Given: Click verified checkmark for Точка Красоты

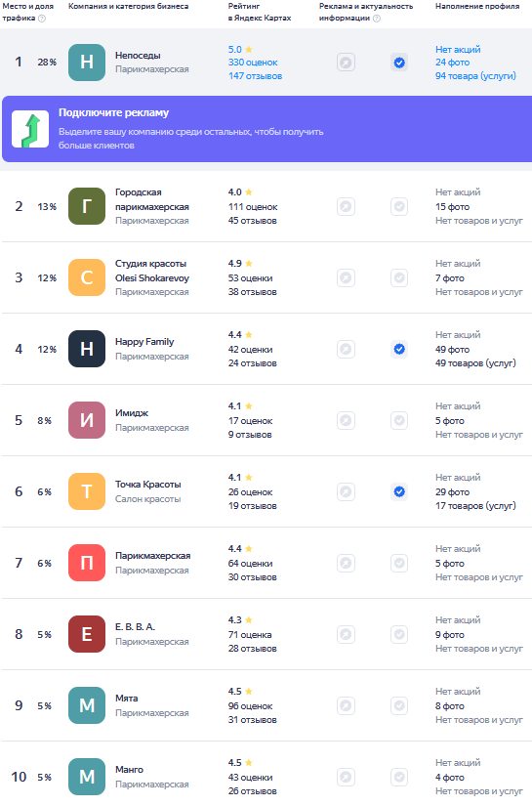Looking at the screenshot, I should [399, 492].
